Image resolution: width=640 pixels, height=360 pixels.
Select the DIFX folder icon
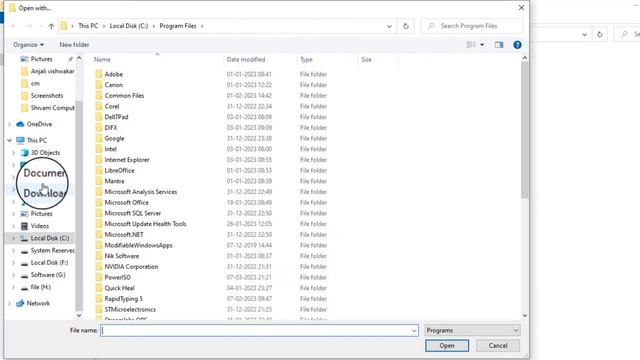pyautogui.click(x=99, y=128)
